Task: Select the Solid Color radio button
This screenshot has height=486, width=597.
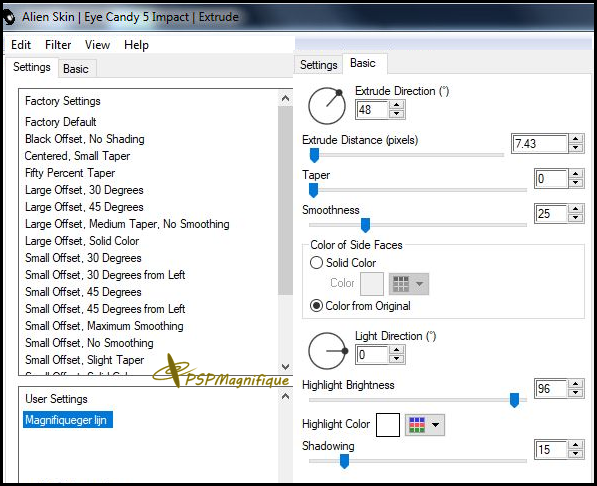Action: tap(316, 263)
